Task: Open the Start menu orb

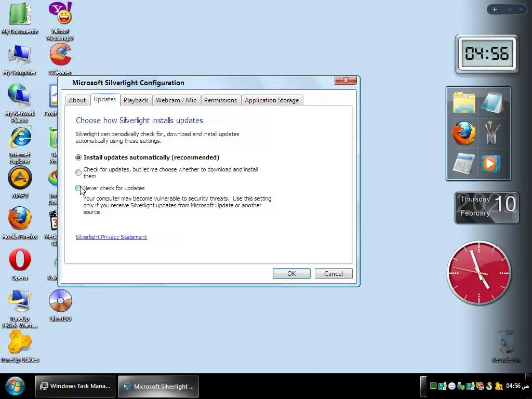Action: pos(15,386)
